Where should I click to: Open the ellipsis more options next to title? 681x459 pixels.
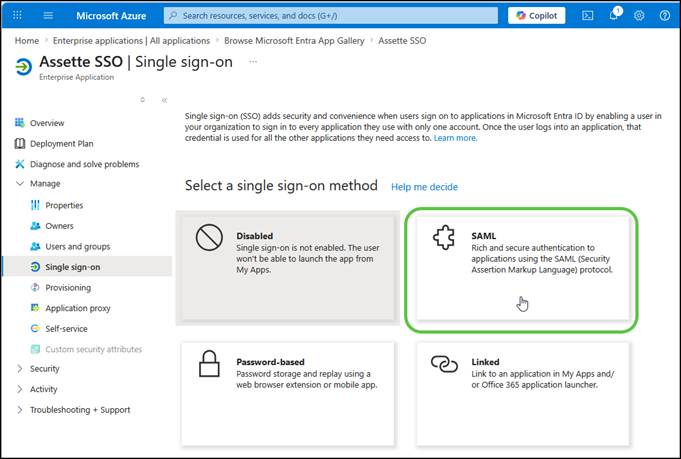click(253, 62)
